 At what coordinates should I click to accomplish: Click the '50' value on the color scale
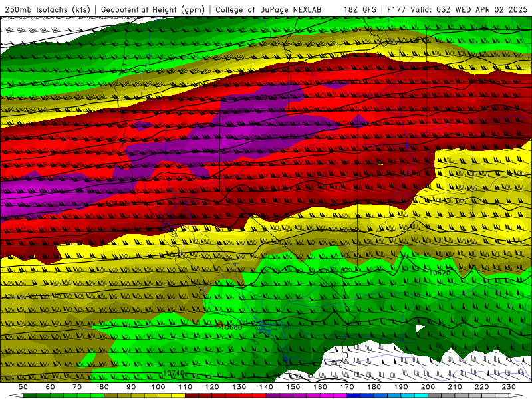pyautogui.click(x=23, y=387)
